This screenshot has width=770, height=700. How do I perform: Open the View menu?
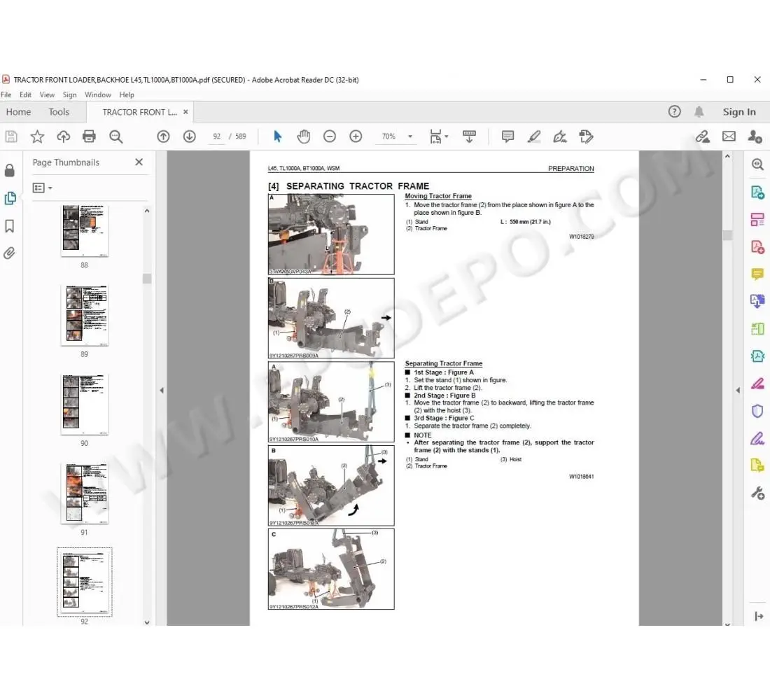coord(47,94)
